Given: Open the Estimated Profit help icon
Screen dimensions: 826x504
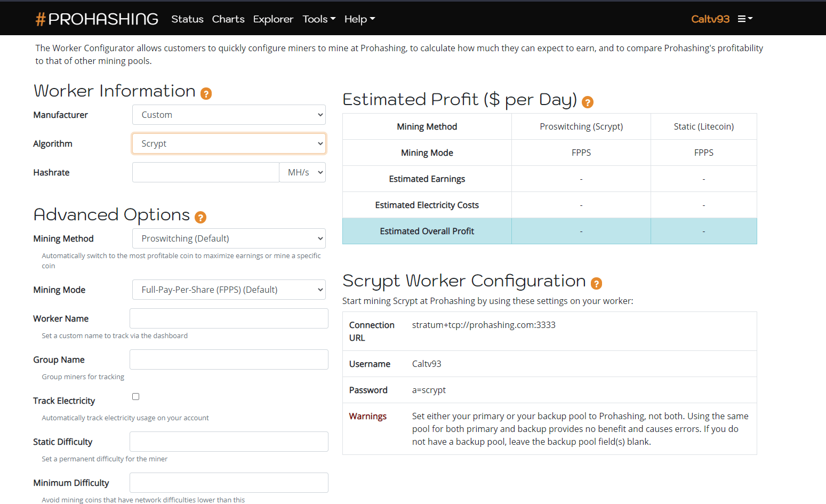Looking at the screenshot, I should [588, 102].
